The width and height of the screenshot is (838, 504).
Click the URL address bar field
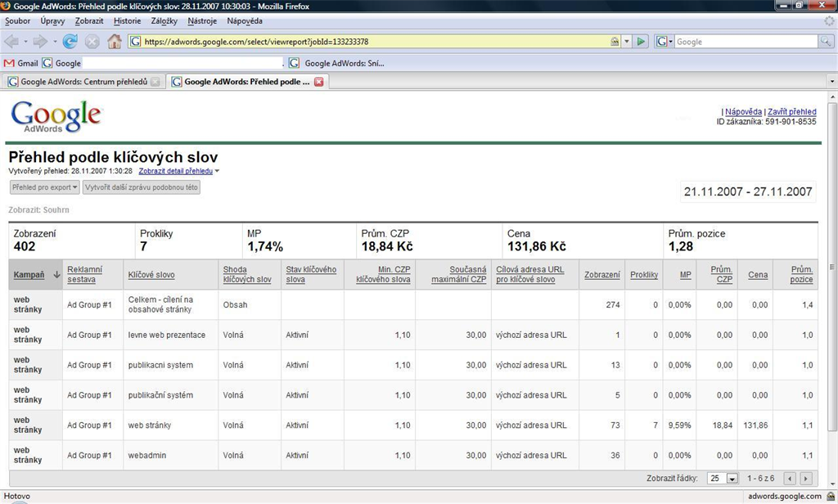tap(374, 42)
